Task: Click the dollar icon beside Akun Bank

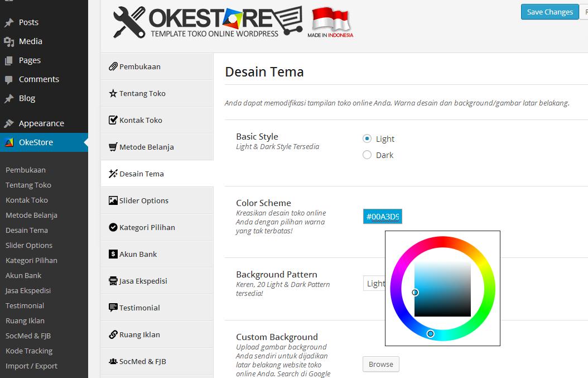Action: (113, 254)
